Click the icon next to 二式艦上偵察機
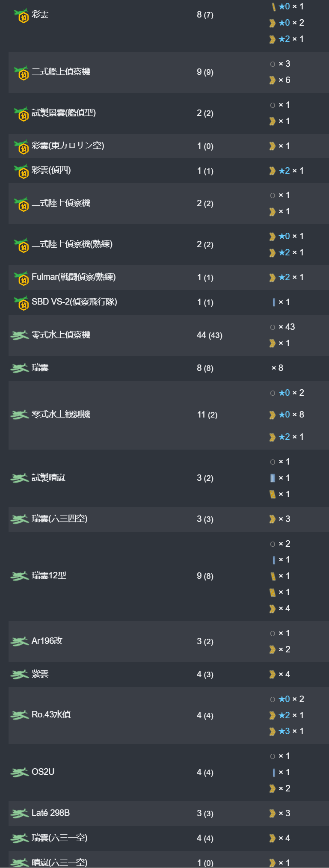 point(21,73)
